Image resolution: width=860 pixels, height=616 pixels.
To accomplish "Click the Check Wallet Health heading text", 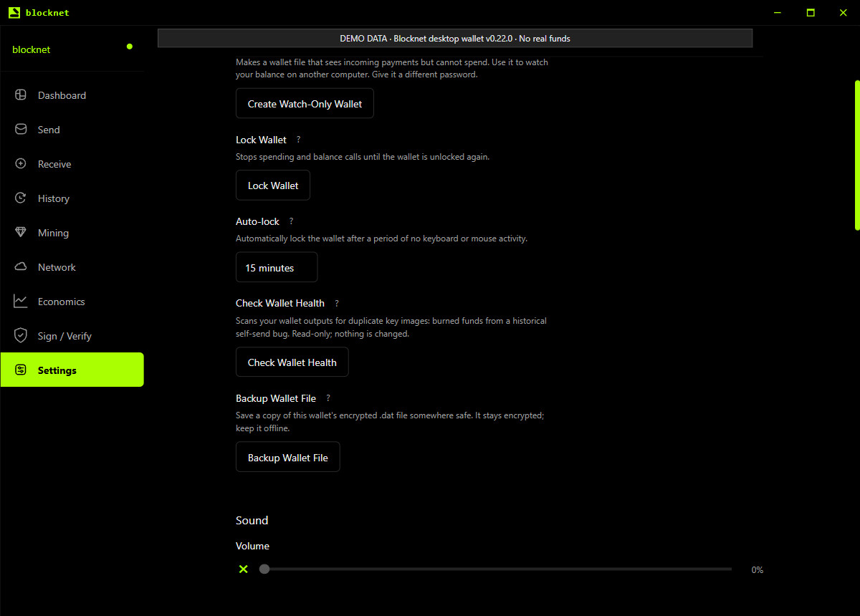I will pyautogui.click(x=280, y=303).
